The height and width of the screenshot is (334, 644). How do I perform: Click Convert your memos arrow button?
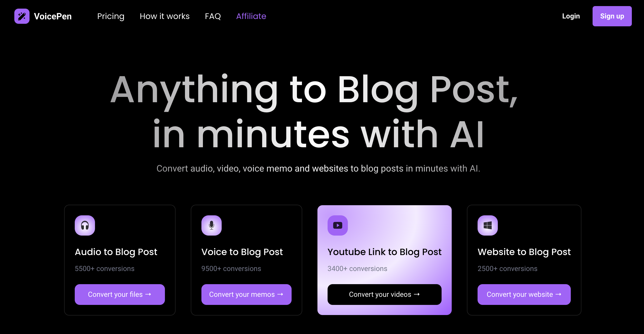[246, 294]
